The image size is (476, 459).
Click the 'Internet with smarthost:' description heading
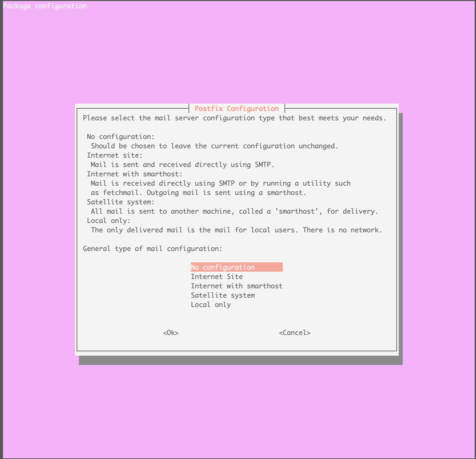135,174
